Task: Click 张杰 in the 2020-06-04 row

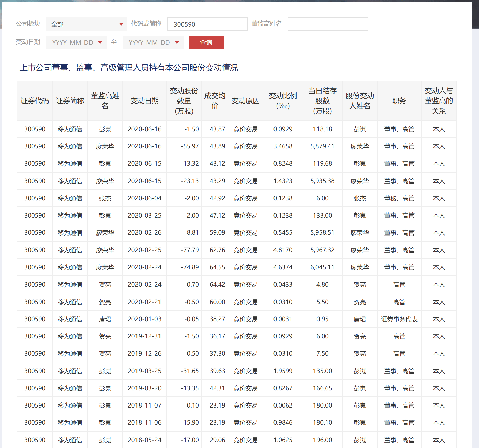Action: (x=105, y=198)
